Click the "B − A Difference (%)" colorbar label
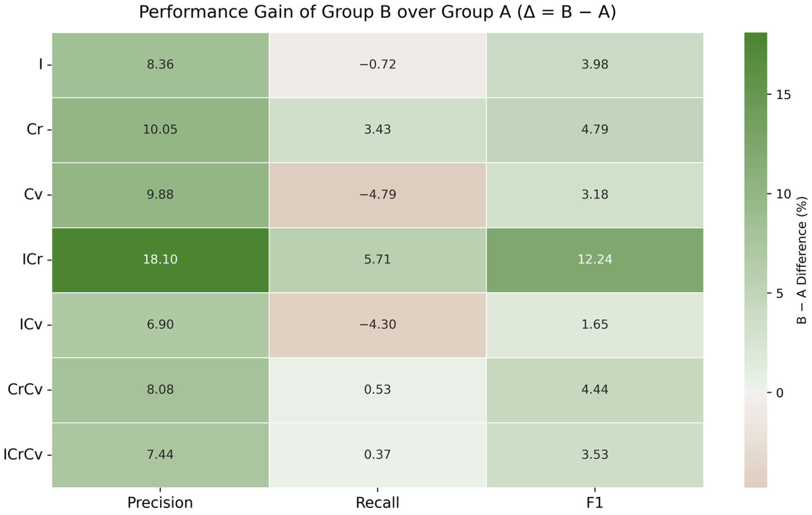The image size is (812, 515). pos(802,260)
